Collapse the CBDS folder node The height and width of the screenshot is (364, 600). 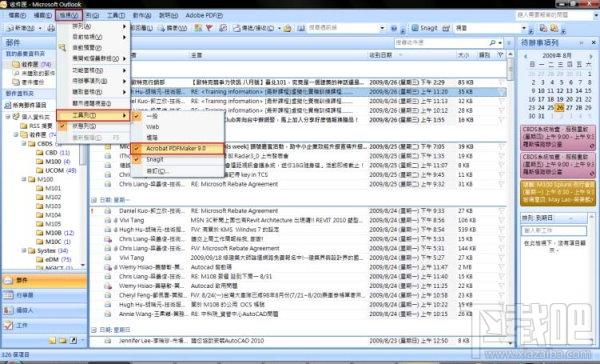pyautogui.click(x=24, y=144)
